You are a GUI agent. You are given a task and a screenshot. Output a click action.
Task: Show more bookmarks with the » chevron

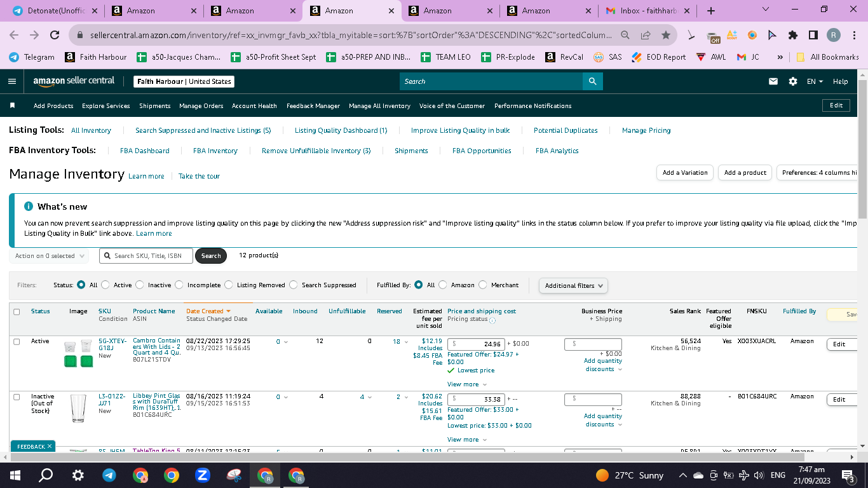pyautogui.click(x=780, y=57)
